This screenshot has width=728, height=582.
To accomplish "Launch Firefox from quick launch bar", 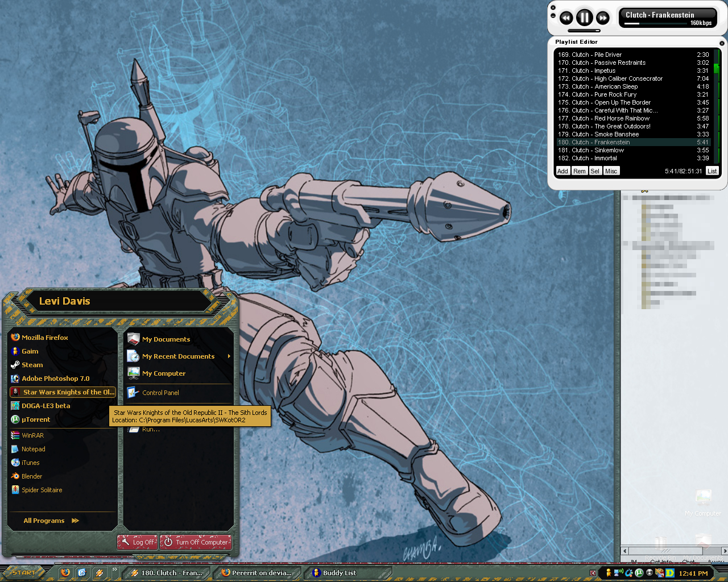I will click(x=65, y=572).
